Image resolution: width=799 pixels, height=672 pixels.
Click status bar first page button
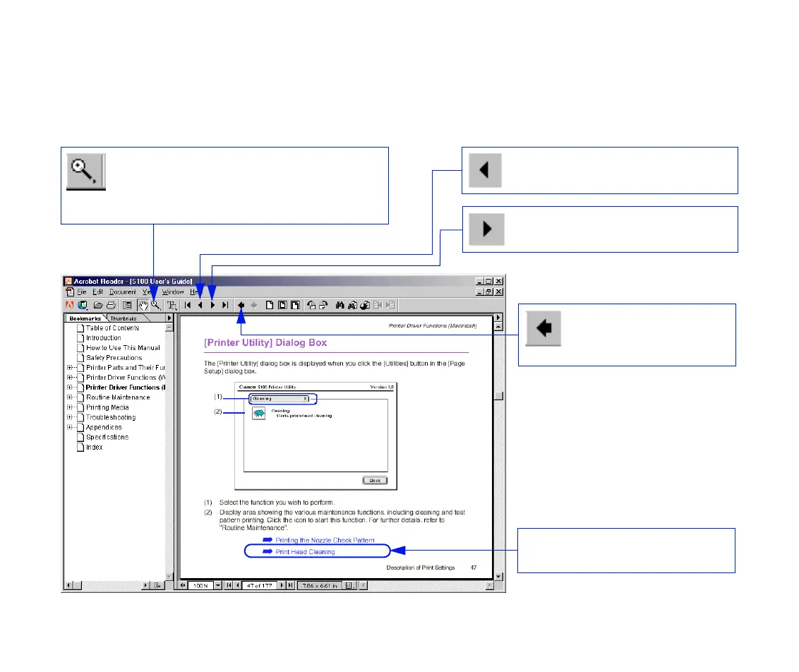click(x=229, y=585)
